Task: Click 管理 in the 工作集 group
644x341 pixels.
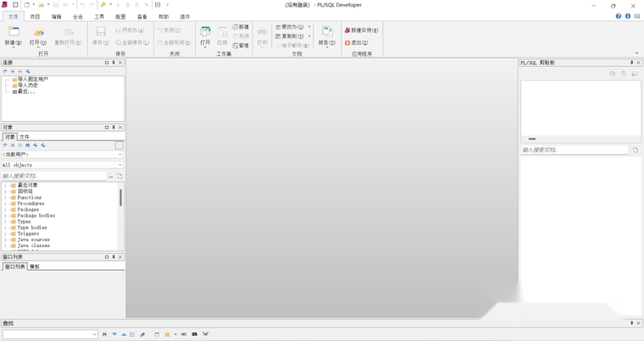Action: tap(241, 46)
